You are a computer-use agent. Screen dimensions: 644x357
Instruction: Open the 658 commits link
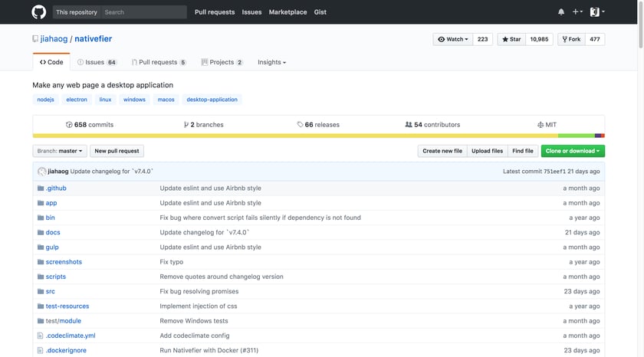coord(90,125)
